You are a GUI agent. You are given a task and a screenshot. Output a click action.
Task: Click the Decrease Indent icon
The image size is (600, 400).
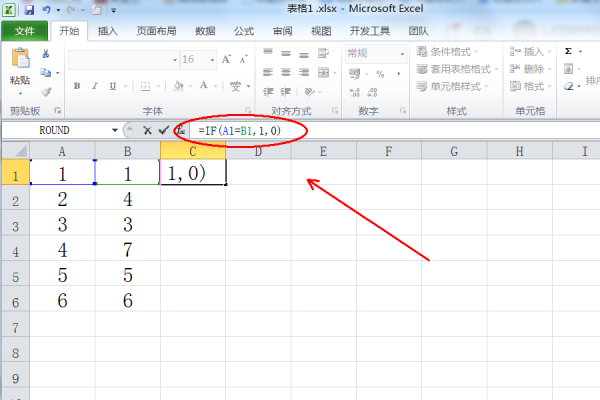point(268,92)
